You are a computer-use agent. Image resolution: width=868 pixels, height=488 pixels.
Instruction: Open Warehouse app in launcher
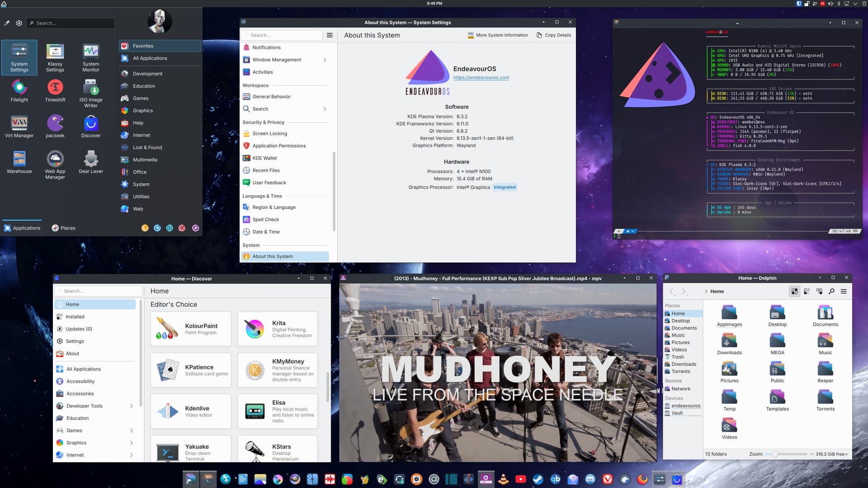[19, 162]
